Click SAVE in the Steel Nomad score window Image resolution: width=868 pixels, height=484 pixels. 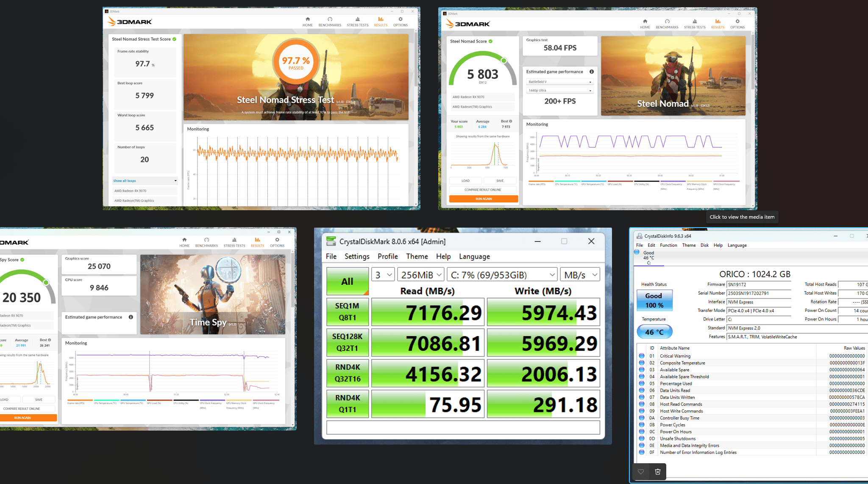[500, 181]
